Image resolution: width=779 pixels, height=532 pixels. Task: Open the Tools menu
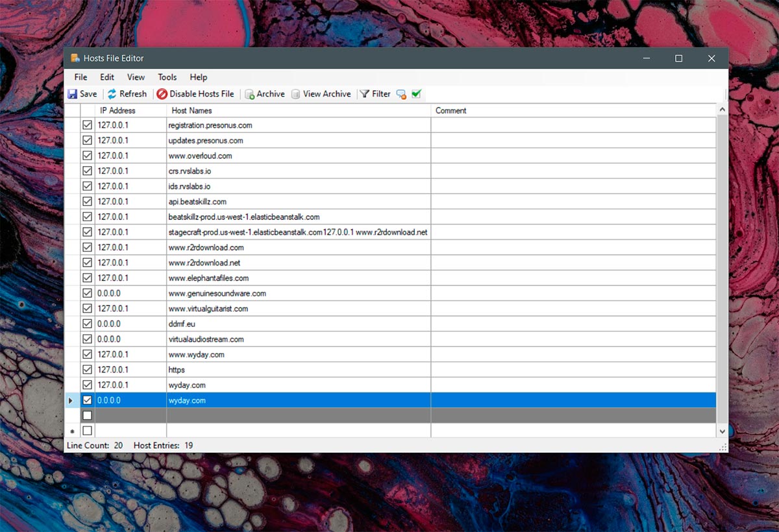click(167, 77)
